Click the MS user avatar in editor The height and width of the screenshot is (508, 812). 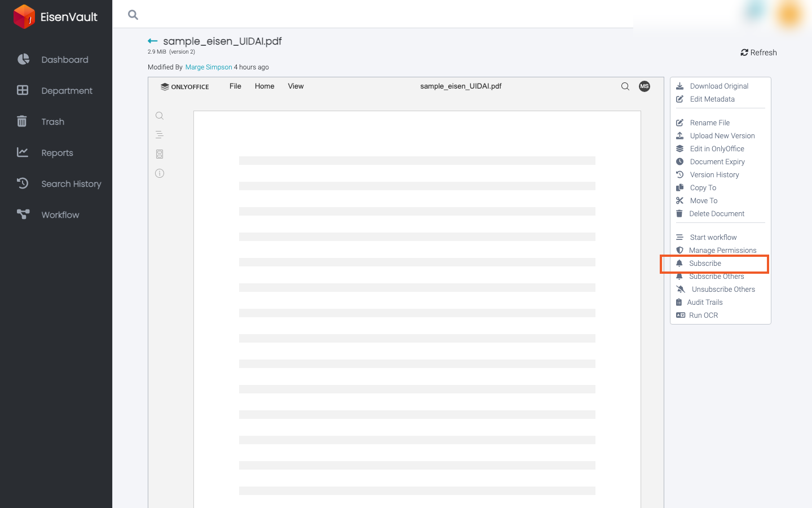pyautogui.click(x=645, y=86)
